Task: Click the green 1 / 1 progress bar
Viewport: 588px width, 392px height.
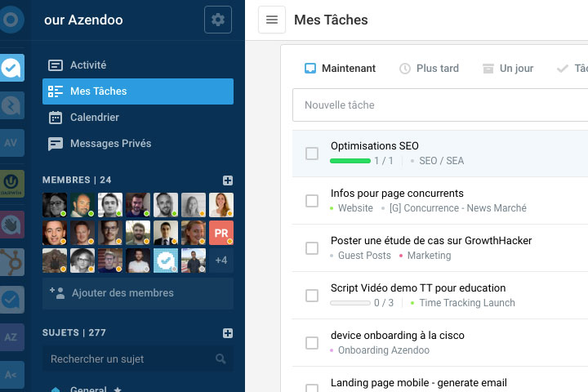Action: [x=350, y=161]
